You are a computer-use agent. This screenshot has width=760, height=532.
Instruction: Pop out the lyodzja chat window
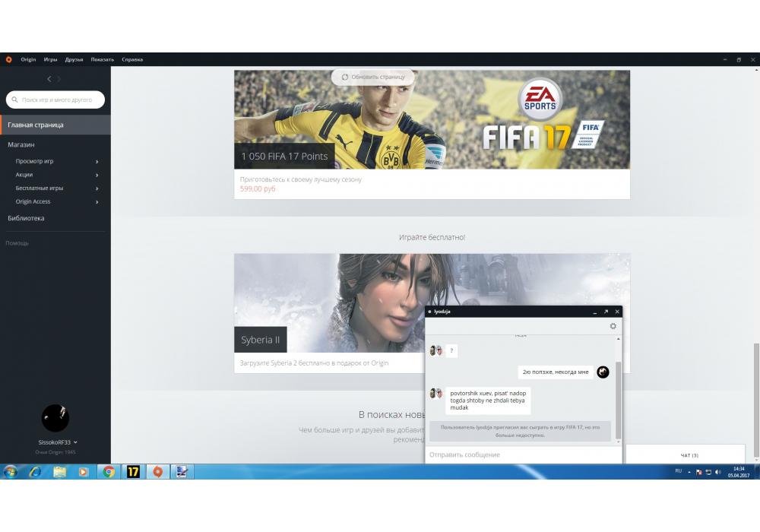tap(606, 312)
